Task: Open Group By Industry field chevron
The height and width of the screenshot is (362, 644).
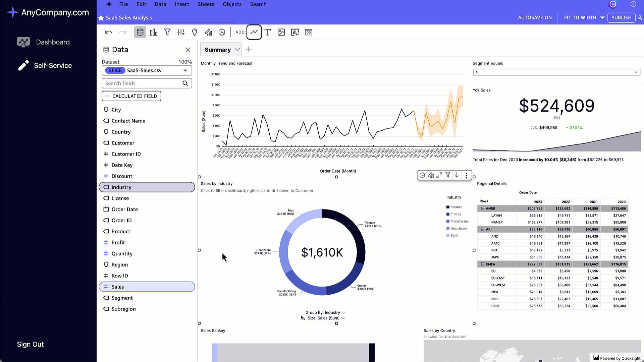Action: tap(344, 313)
